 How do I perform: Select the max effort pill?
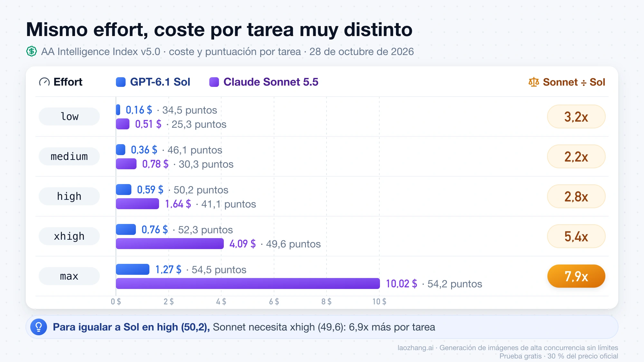pos(69,276)
